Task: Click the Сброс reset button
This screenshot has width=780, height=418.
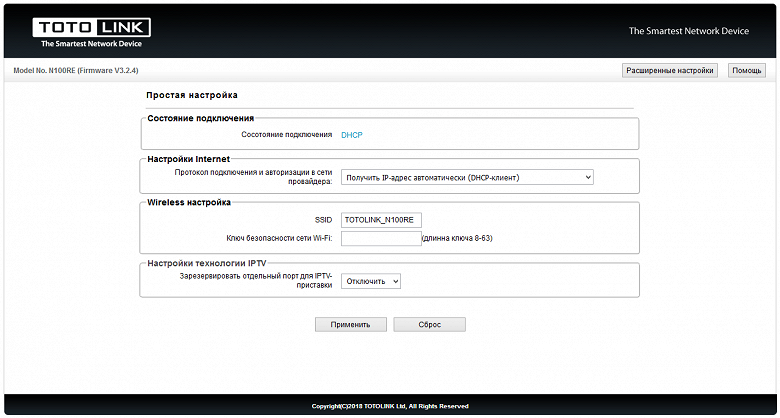Action: 430,324
